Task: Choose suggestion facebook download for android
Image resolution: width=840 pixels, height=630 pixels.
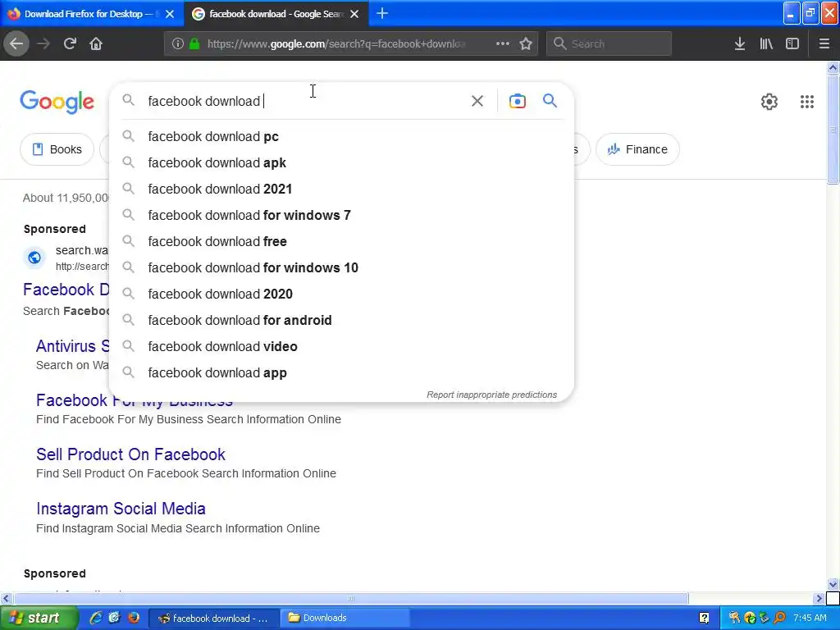Action: coord(341,321)
